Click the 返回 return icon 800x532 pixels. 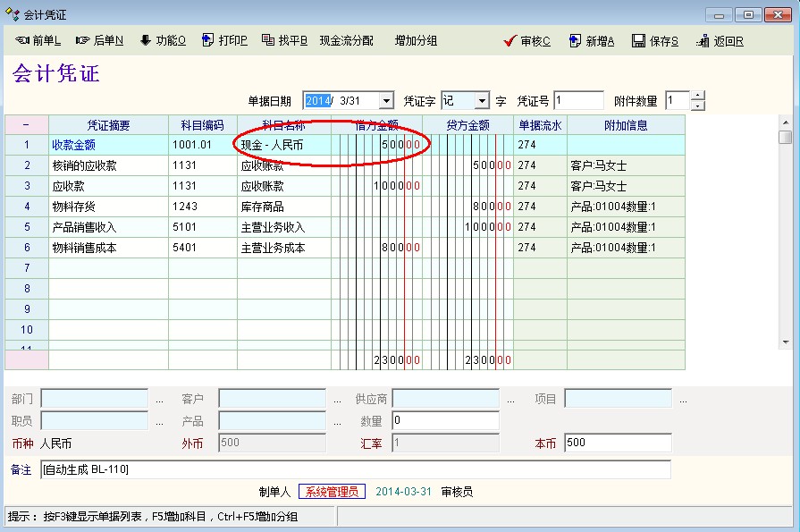(703, 41)
